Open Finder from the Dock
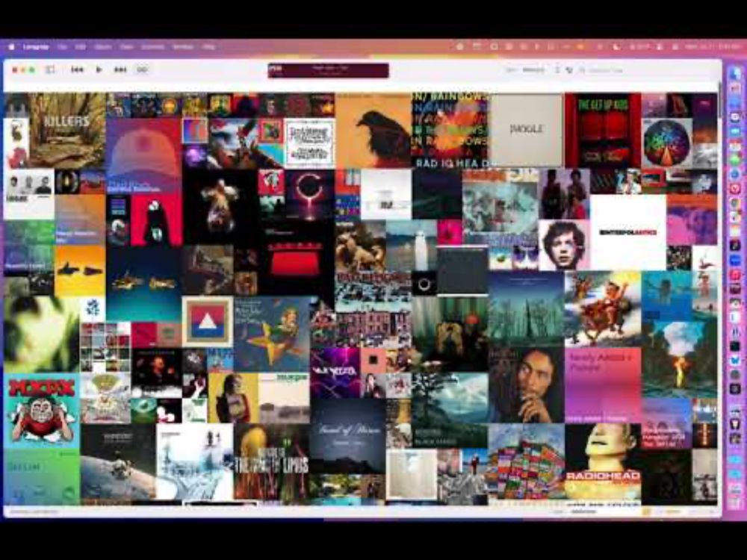 [736, 73]
